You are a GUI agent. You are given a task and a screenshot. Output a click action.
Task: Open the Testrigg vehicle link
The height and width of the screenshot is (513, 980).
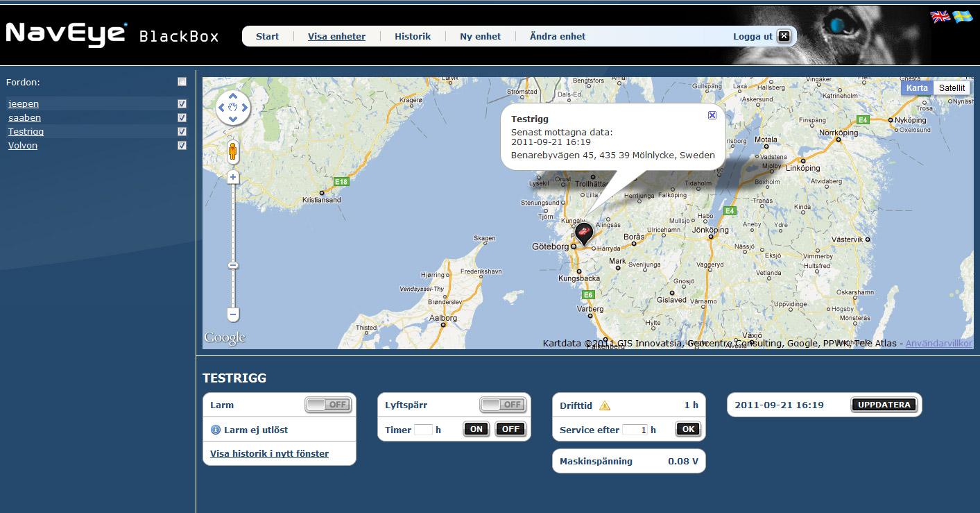[x=26, y=132]
